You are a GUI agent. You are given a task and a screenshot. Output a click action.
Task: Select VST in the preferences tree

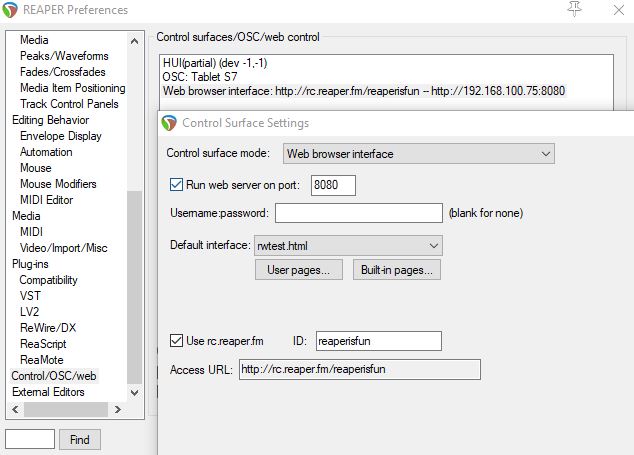click(30, 296)
